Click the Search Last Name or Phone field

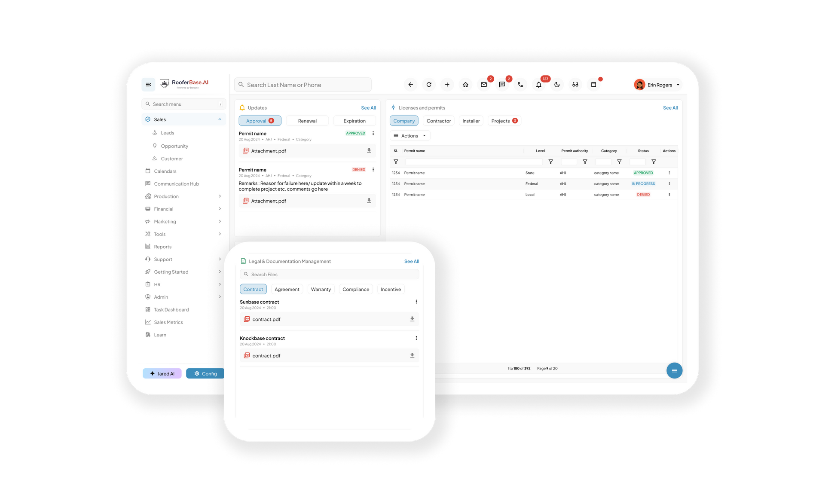pos(305,84)
